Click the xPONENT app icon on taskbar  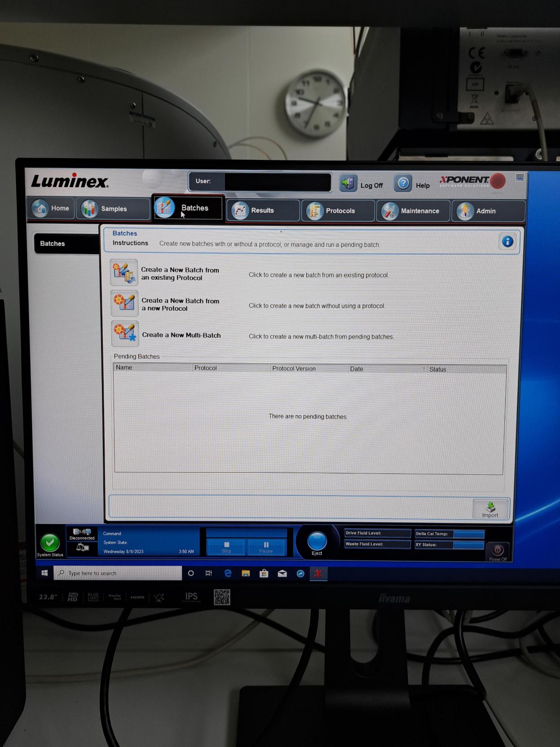coord(318,574)
